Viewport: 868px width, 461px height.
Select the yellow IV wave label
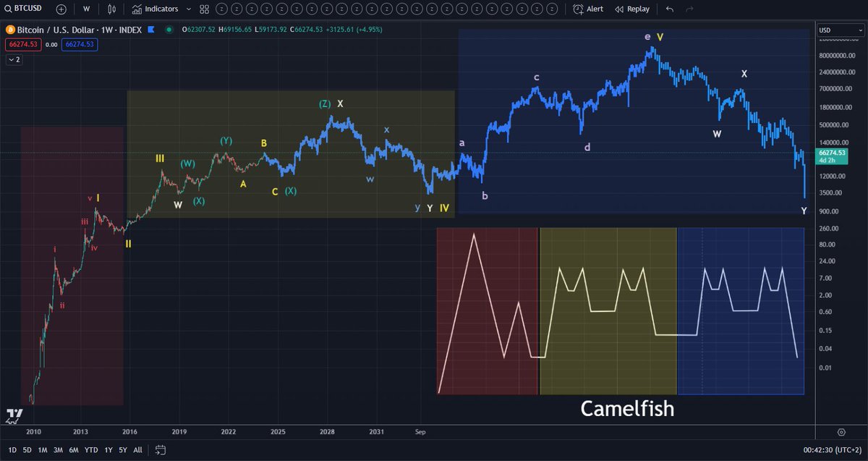[444, 208]
